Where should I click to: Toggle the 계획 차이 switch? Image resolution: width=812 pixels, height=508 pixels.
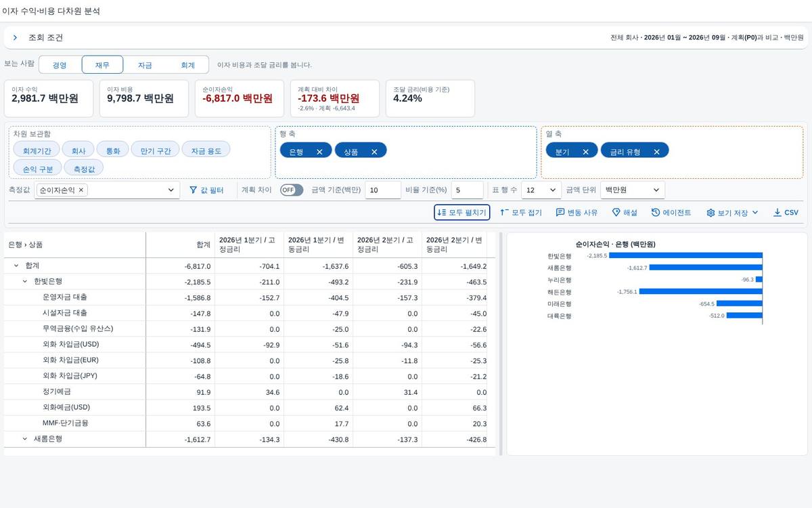click(x=292, y=190)
